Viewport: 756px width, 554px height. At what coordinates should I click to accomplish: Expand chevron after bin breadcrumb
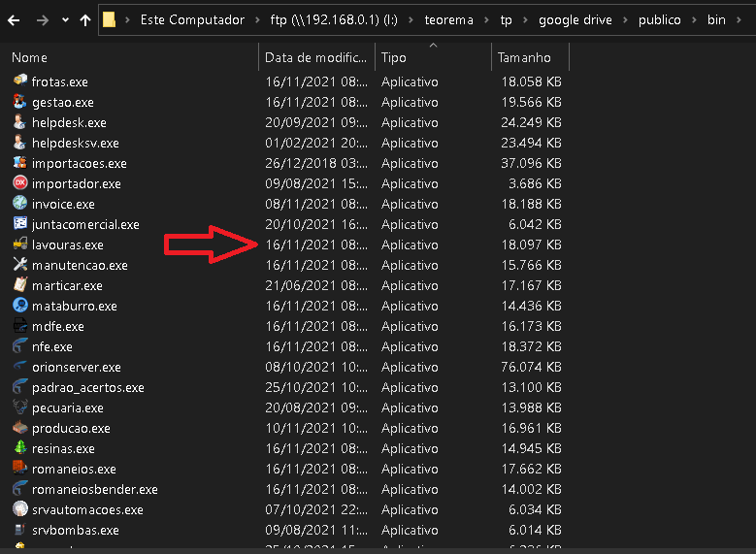(739, 20)
